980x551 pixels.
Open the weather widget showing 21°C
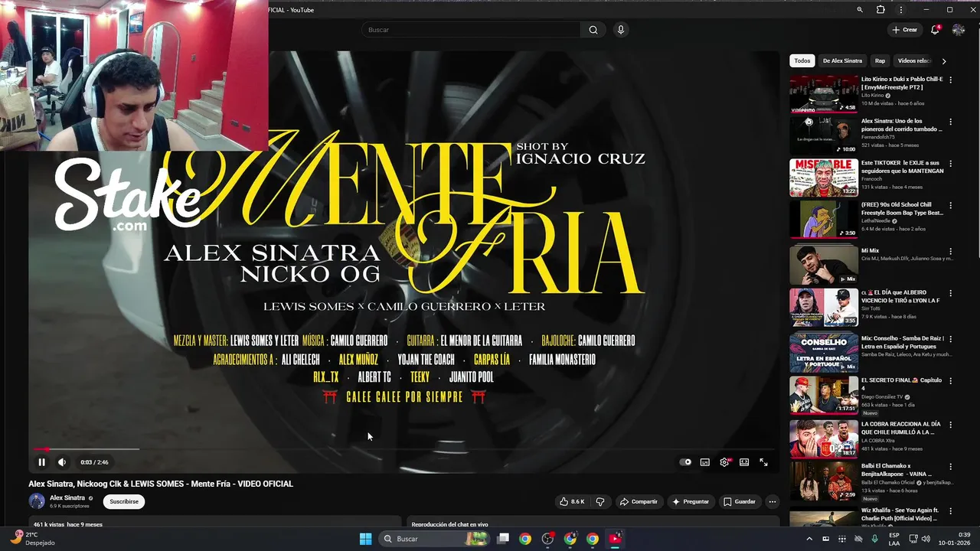click(32, 539)
